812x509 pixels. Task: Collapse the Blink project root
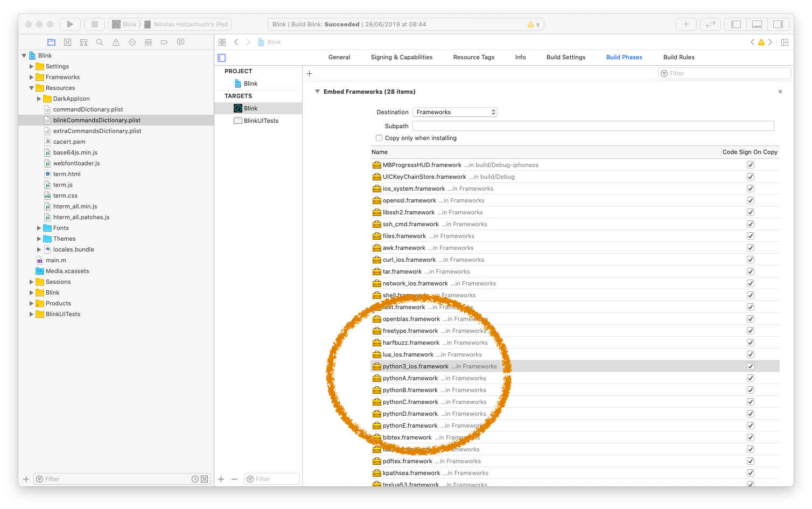(x=24, y=55)
